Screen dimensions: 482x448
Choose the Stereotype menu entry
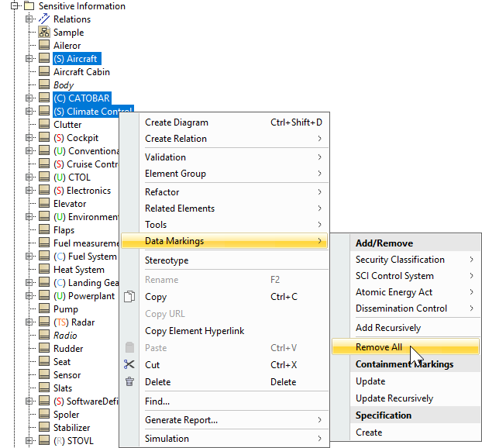[225, 260]
